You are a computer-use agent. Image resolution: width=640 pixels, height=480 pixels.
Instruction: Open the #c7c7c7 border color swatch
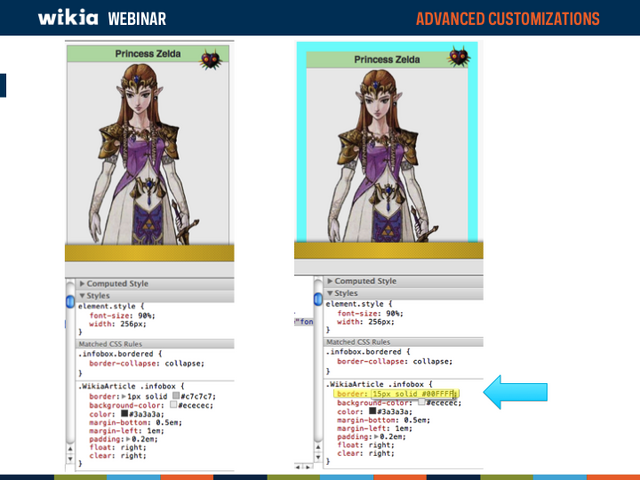(176, 396)
